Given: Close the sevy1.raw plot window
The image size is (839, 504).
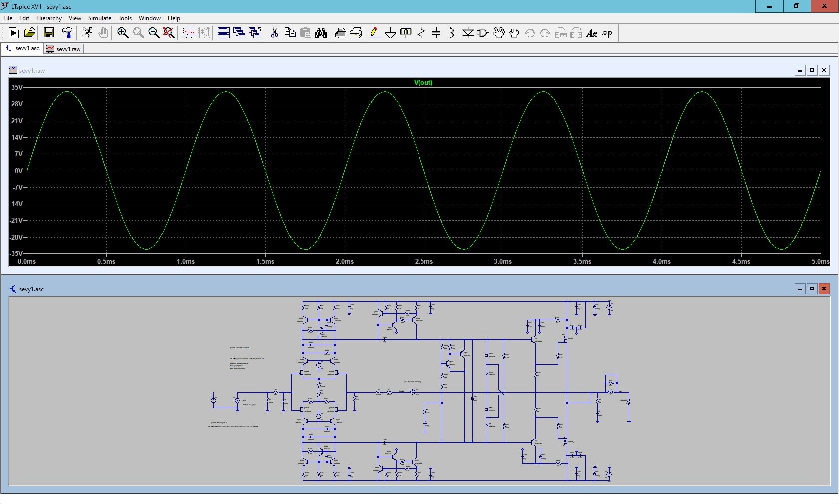Looking at the screenshot, I should tap(824, 70).
